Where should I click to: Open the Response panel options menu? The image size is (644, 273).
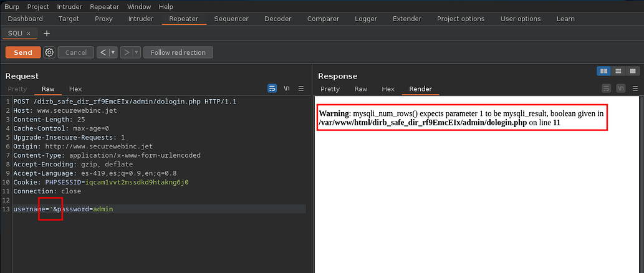click(634, 89)
